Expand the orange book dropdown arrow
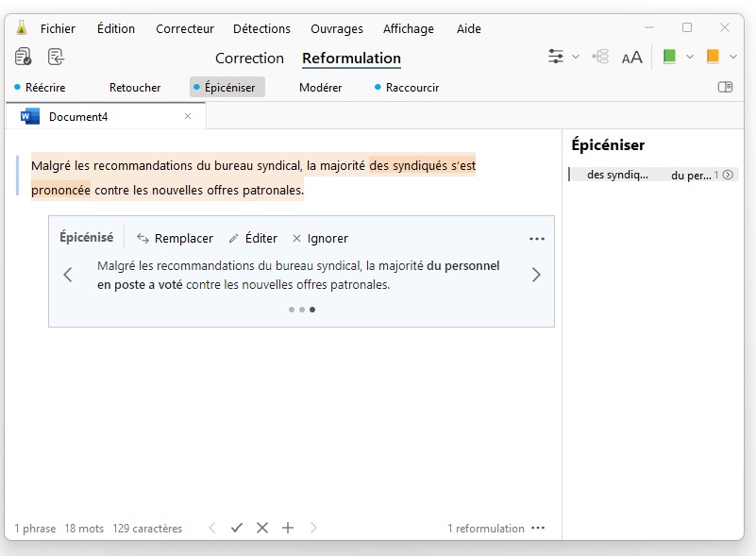Viewport: 756px width, 556px height. coord(732,57)
